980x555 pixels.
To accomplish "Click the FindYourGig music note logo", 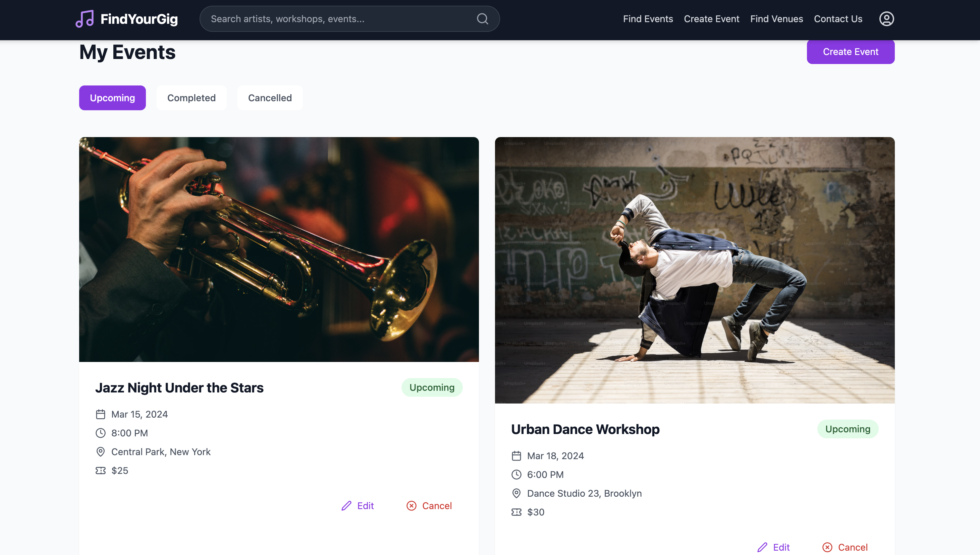I will click(x=85, y=19).
